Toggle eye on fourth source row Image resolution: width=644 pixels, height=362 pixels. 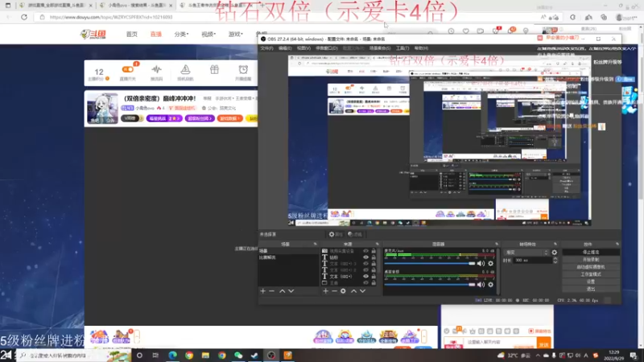[x=365, y=270]
